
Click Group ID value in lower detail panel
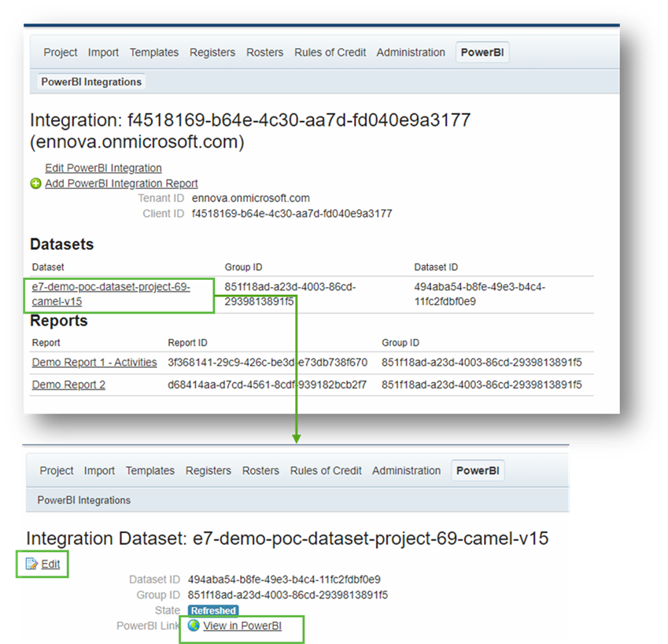coord(287,595)
